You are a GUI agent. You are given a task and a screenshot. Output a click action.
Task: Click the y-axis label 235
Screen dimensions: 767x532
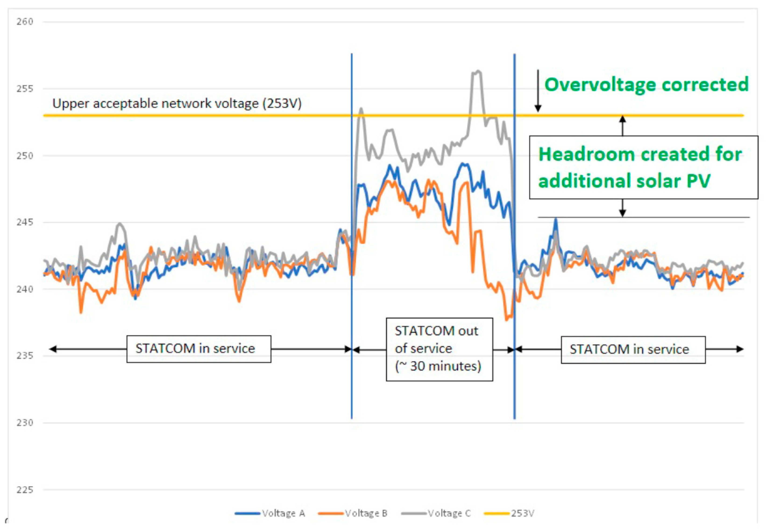click(25, 356)
